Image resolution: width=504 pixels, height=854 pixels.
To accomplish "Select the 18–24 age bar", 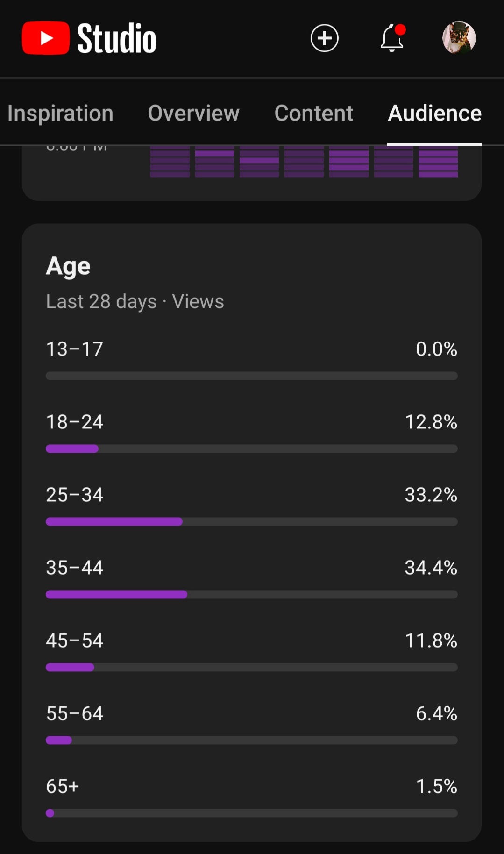I will click(251, 449).
